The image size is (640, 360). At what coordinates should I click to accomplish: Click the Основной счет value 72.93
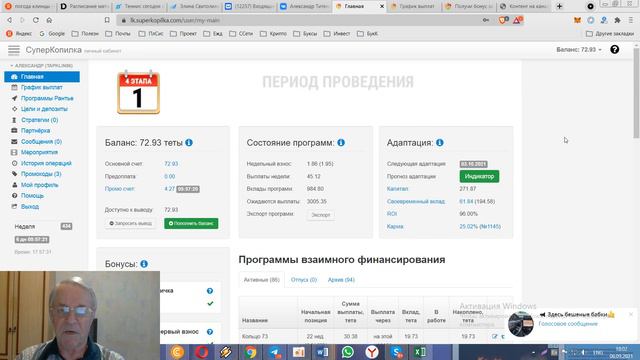click(171, 164)
